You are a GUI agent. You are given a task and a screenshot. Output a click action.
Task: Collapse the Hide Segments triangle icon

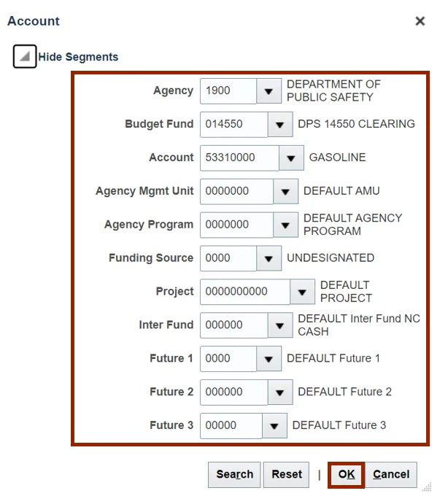25,57
